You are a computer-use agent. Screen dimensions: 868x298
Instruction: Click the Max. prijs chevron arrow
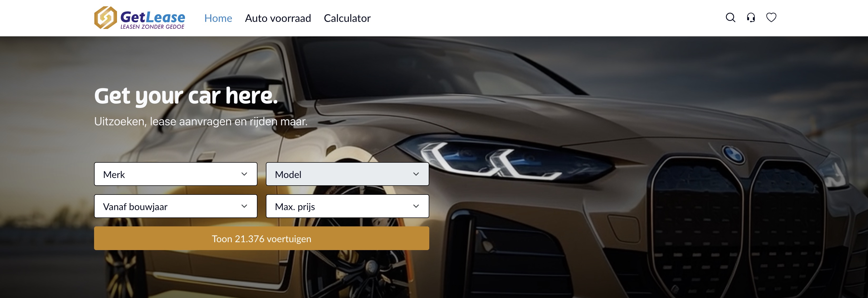click(x=416, y=206)
